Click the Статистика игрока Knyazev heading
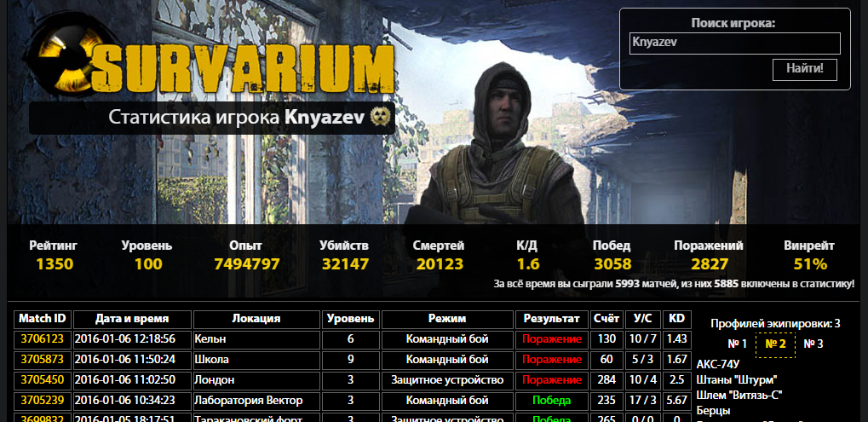Image resolution: width=868 pixels, height=422 pixels. 236,117
